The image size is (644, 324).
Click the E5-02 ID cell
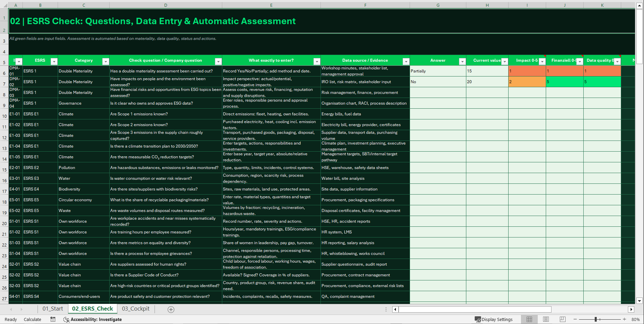point(15,211)
